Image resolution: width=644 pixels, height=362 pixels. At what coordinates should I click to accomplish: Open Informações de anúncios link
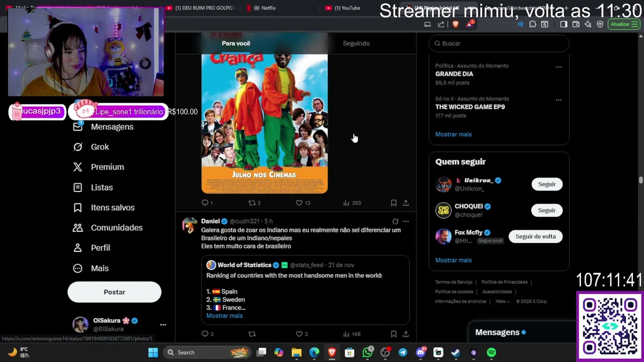click(x=460, y=301)
